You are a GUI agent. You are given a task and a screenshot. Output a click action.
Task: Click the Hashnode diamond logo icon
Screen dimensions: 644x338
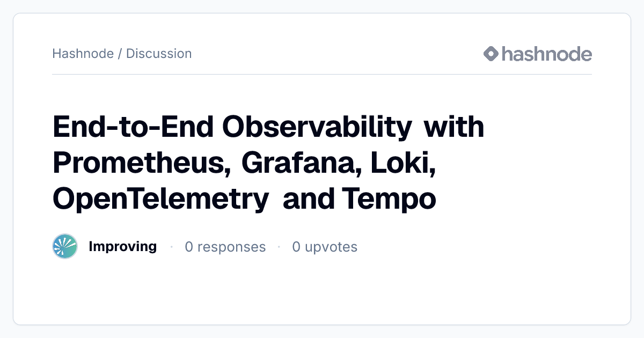tap(491, 54)
